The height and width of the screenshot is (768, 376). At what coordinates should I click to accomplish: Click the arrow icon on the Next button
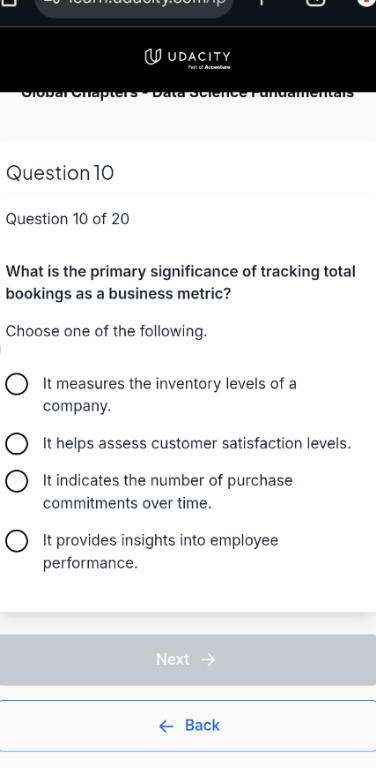(x=208, y=660)
